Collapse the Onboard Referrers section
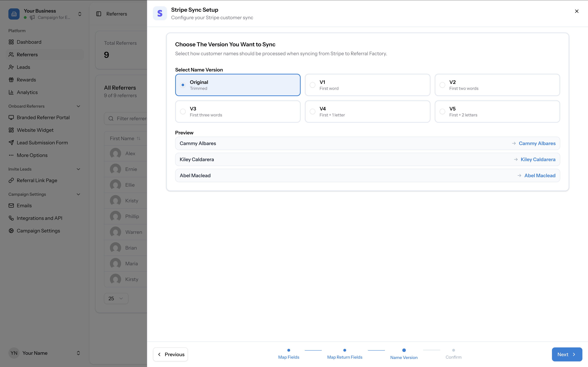 78,106
